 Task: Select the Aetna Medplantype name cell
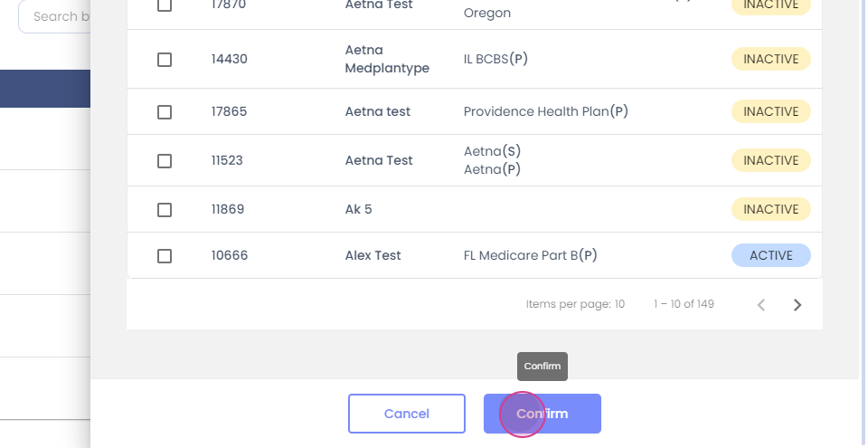(387, 60)
